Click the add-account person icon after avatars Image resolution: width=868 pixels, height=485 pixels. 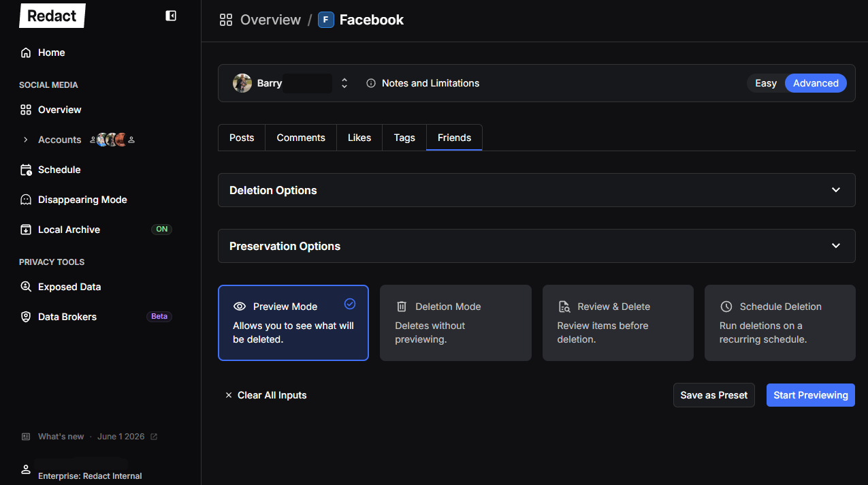click(x=131, y=140)
